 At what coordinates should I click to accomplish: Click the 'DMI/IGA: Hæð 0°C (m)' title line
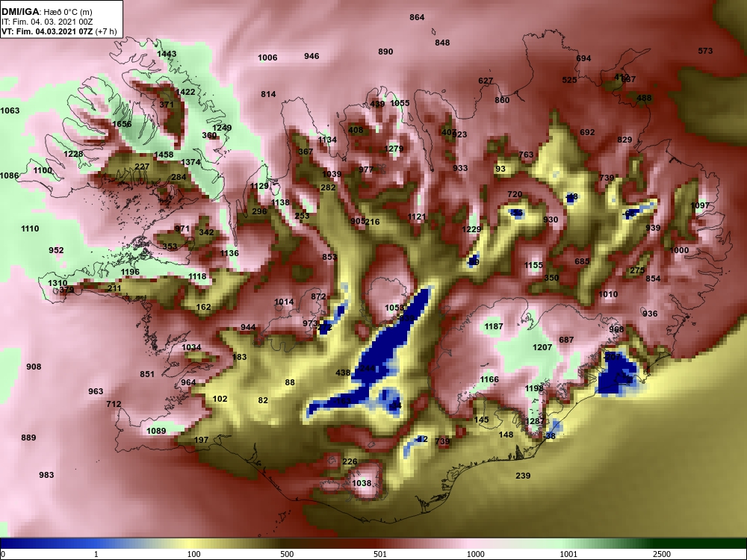(47, 11)
